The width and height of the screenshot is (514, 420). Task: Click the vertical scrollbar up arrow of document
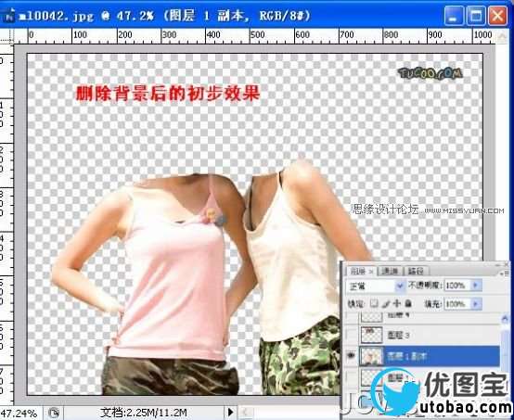click(502, 36)
